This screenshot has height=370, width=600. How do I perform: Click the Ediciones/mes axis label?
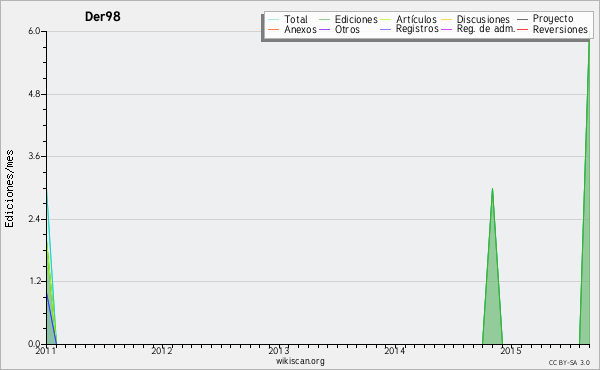point(9,189)
